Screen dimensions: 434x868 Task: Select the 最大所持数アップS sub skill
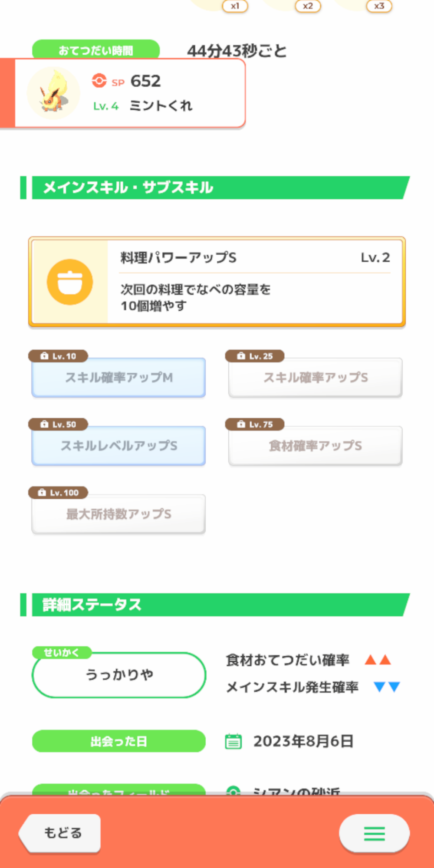click(x=118, y=514)
